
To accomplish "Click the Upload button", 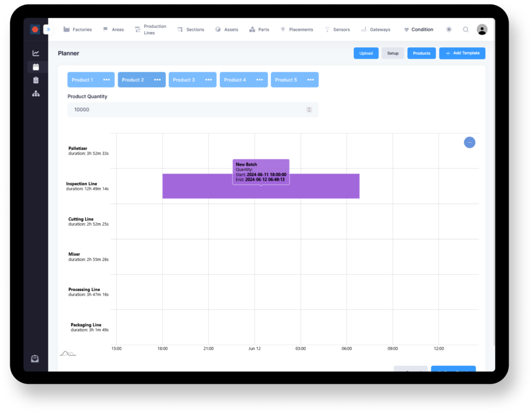I will pos(366,53).
